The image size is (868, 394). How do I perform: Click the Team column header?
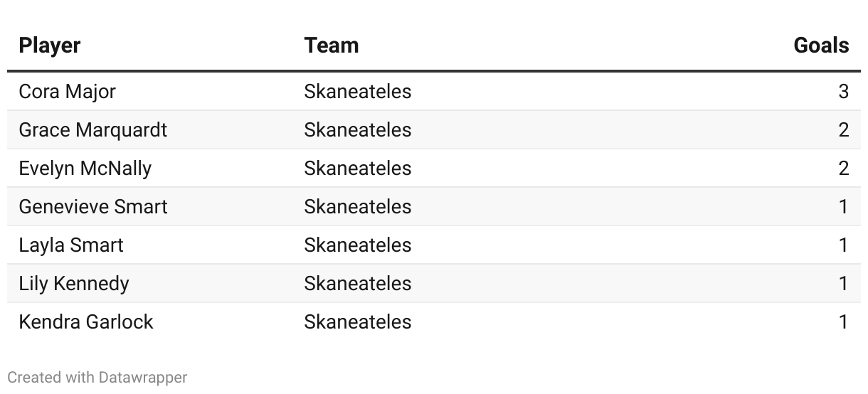[x=332, y=46]
